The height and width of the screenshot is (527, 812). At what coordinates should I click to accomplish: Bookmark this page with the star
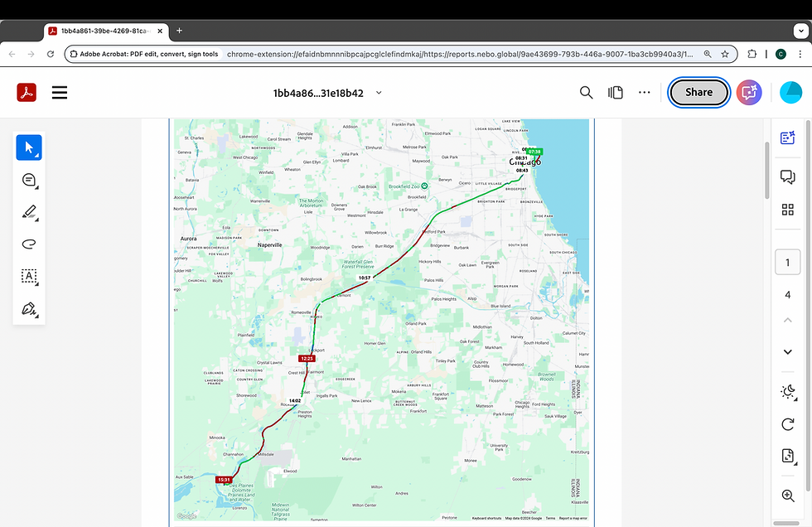point(725,54)
